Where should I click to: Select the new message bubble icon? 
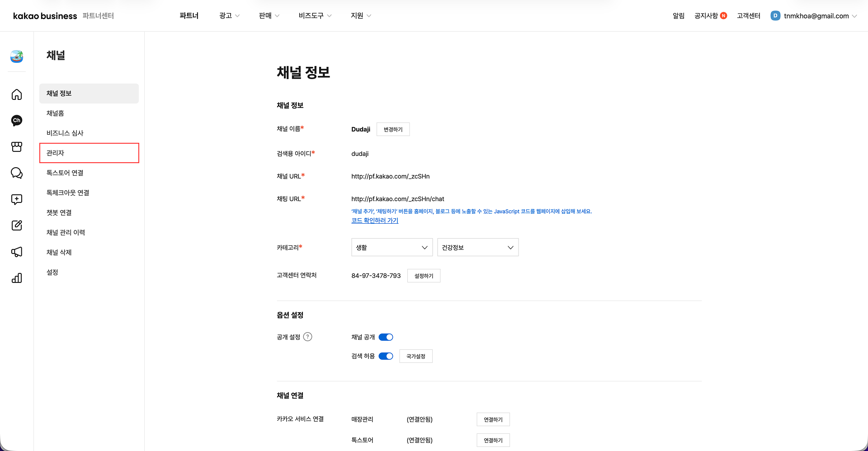click(x=16, y=199)
